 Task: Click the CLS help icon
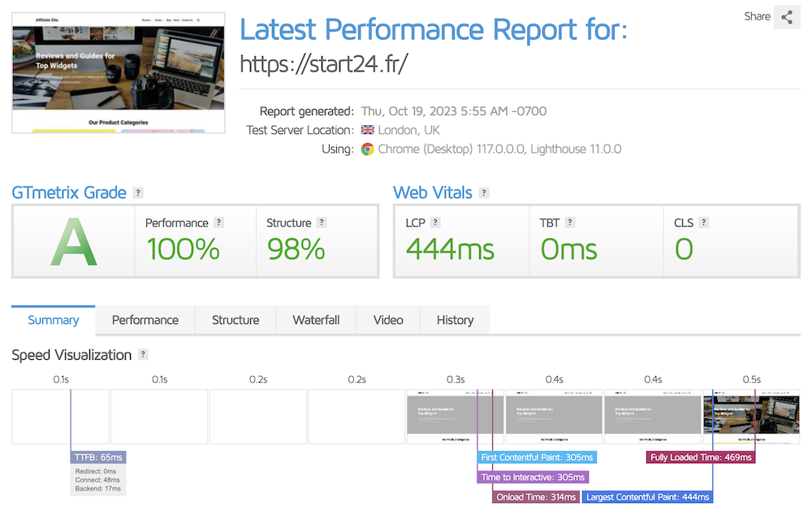pos(704,223)
